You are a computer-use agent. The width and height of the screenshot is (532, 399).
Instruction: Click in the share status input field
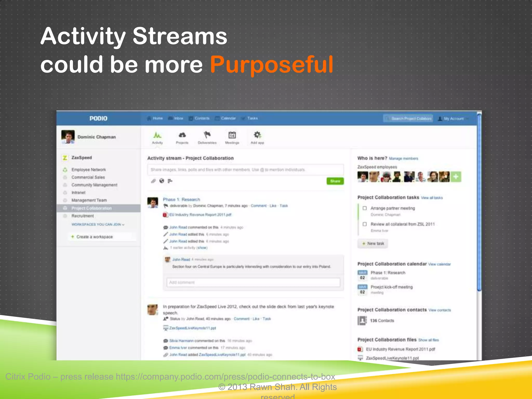pyautogui.click(x=245, y=170)
